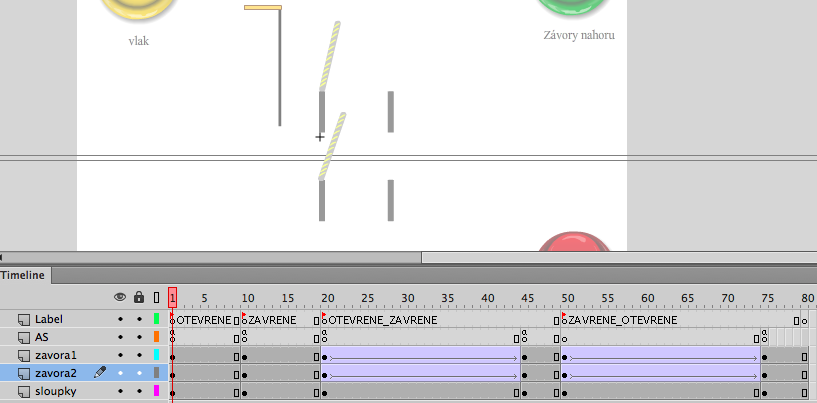Viewport: 817px width, 403px height.
Task: Select AS layer keyframe at frame 45
Action: pos(525,337)
